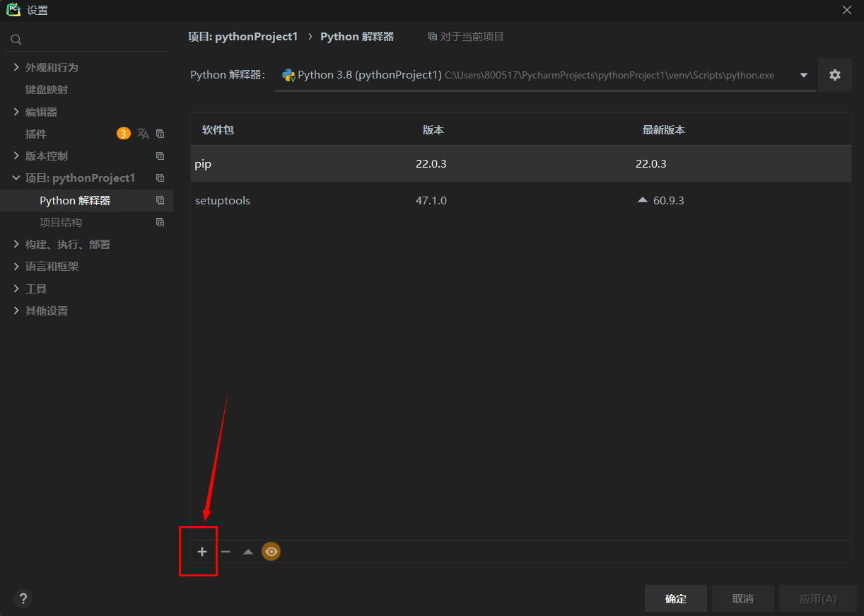The image size is (864, 616).
Task: Open the interpreter gear settings menu
Action: click(835, 75)
